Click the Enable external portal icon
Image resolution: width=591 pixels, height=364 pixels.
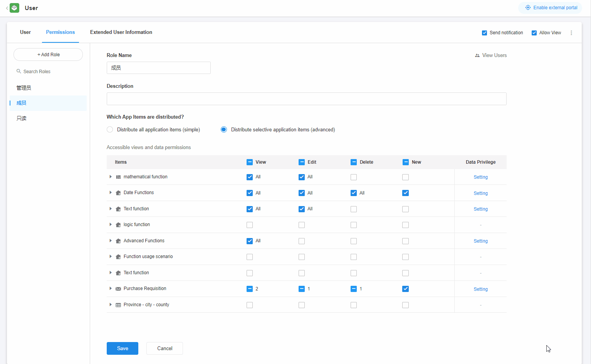(x=528, y=8)
